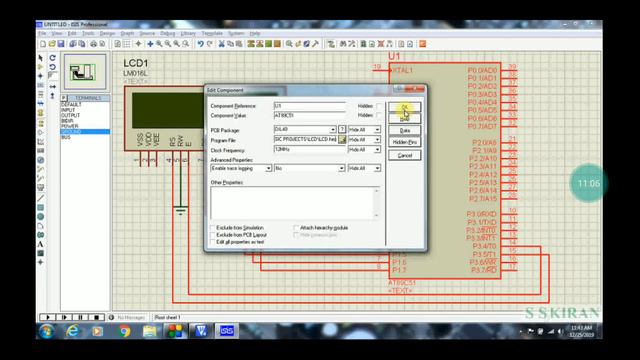
Task: Open the Design menu
Action: coord(107,33)
